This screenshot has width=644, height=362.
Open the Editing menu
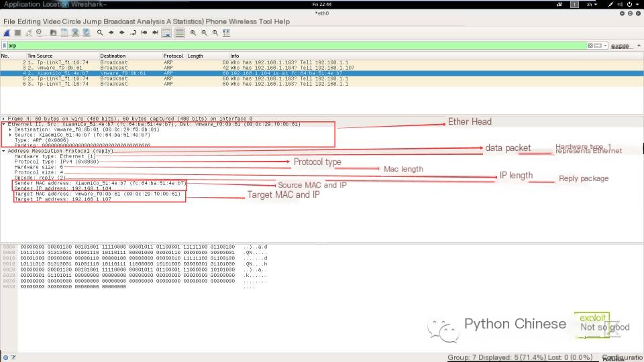coord(29,21)
